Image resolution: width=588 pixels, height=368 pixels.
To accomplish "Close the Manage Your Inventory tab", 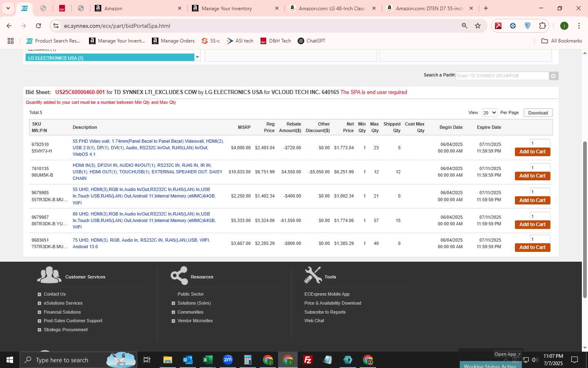I will click(x=277, y=8).
